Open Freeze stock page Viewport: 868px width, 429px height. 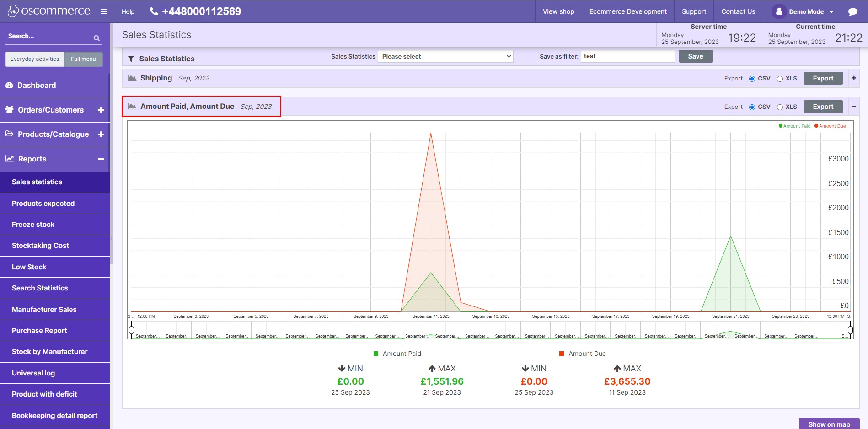point(55,225)
